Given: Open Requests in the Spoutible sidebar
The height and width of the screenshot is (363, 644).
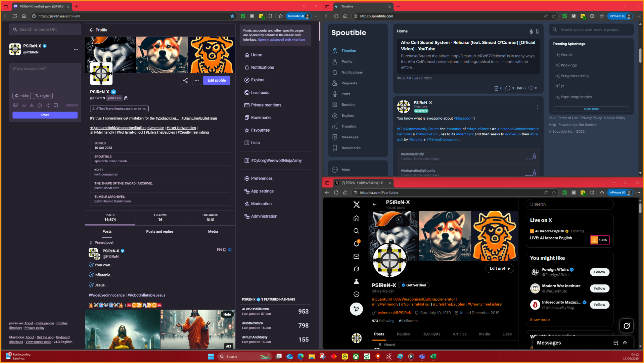Looking at the screenshot, I should click(349, 83).
